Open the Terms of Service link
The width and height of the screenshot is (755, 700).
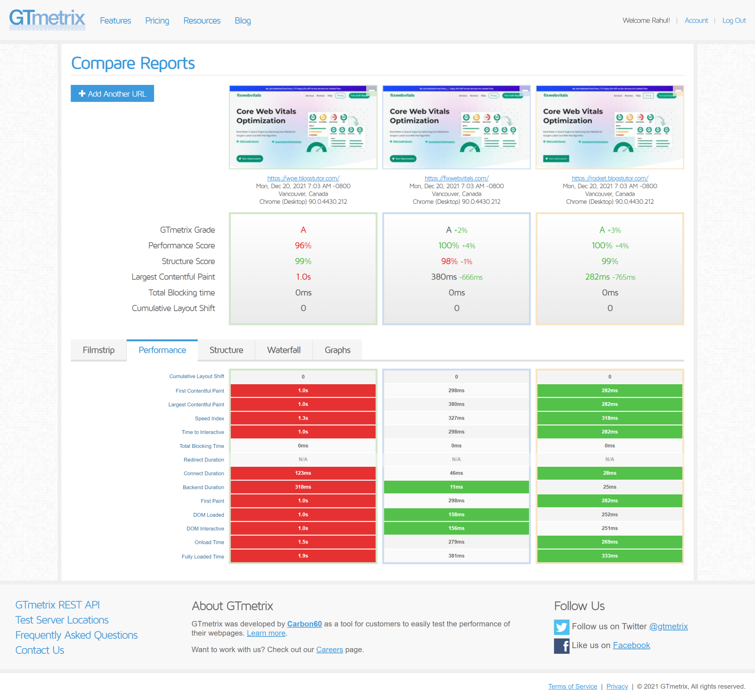point(573,686)
